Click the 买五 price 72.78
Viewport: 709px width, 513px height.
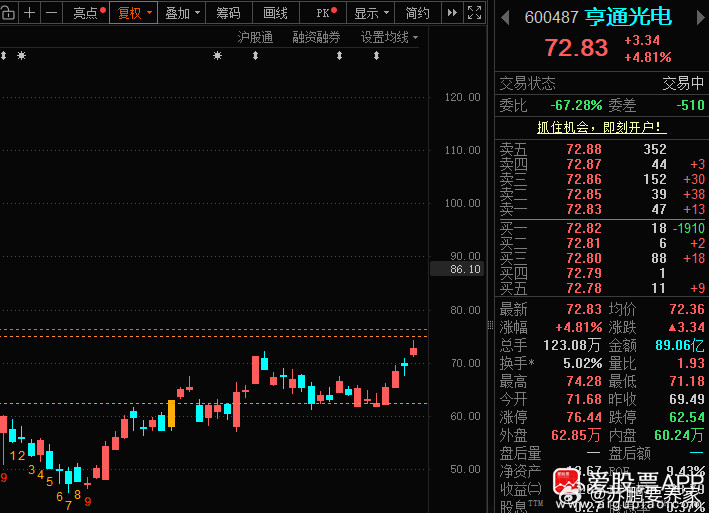tap(584, 288)
